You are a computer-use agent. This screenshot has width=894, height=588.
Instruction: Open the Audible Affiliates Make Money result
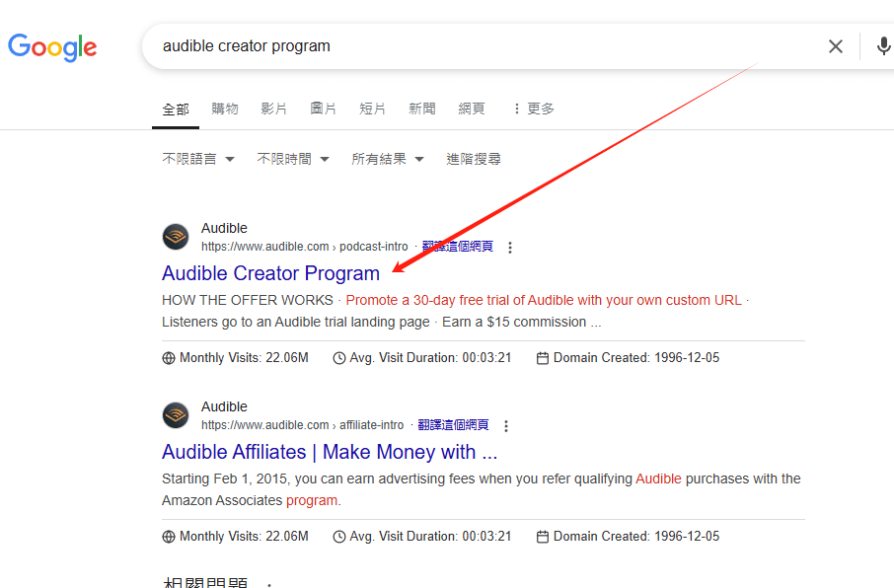pos(330,452)
